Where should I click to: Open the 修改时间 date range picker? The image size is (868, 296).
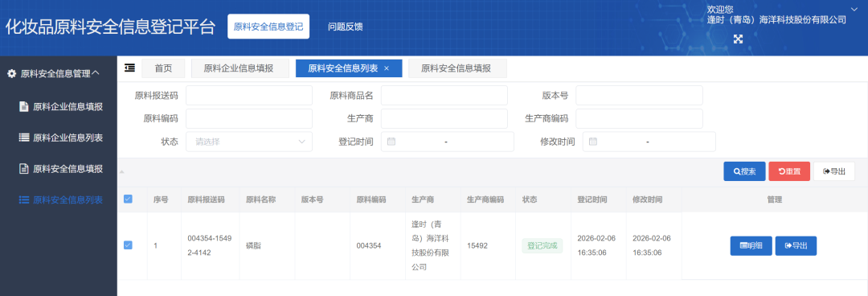[x=649, y=142]
